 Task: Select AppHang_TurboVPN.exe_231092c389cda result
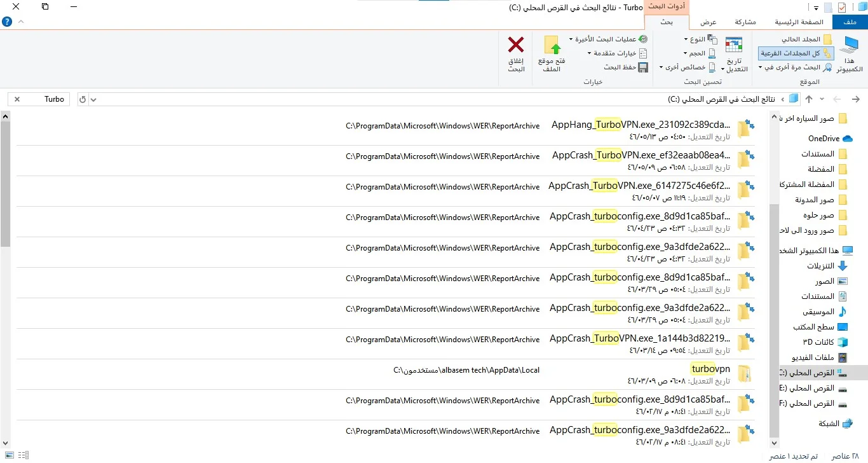point(385,130)
